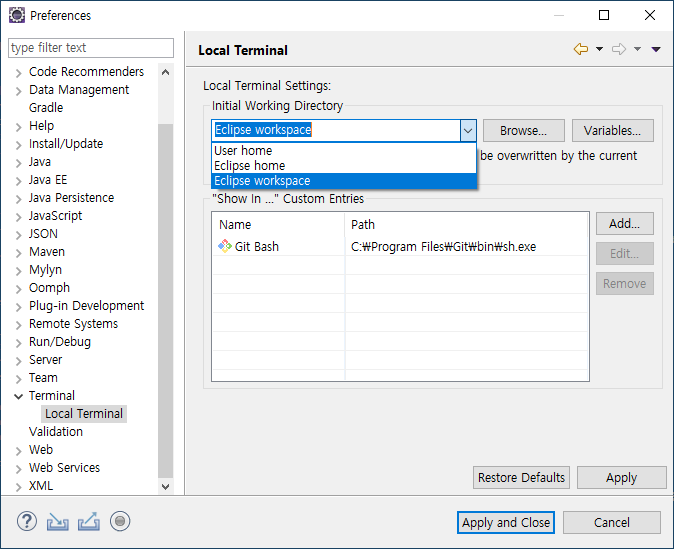The width and height of the screenshot is (674, 549).
Task: Select JavaScript tree item
Action: (x=55, y=215)
